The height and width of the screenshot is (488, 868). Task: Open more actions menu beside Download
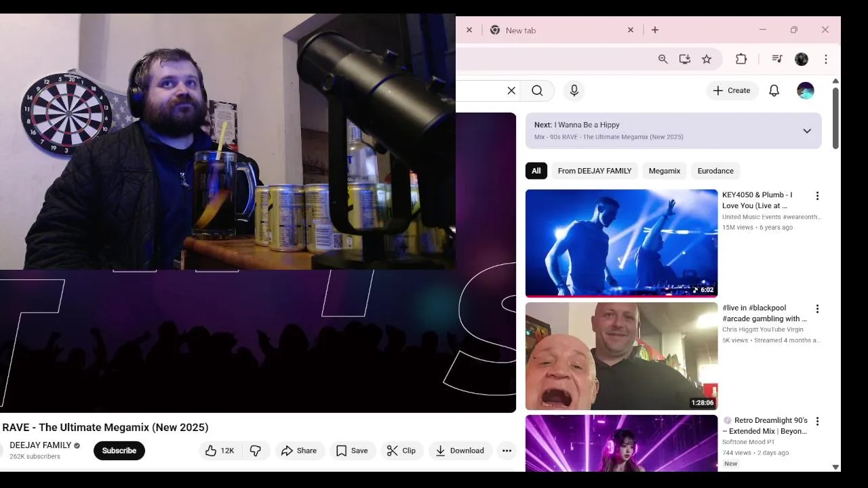[507, 451]
